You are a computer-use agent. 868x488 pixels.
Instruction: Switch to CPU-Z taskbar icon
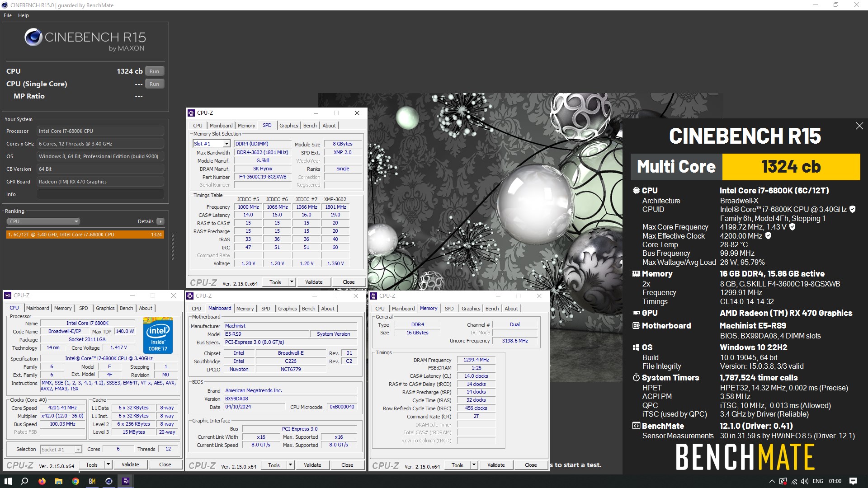126,481
